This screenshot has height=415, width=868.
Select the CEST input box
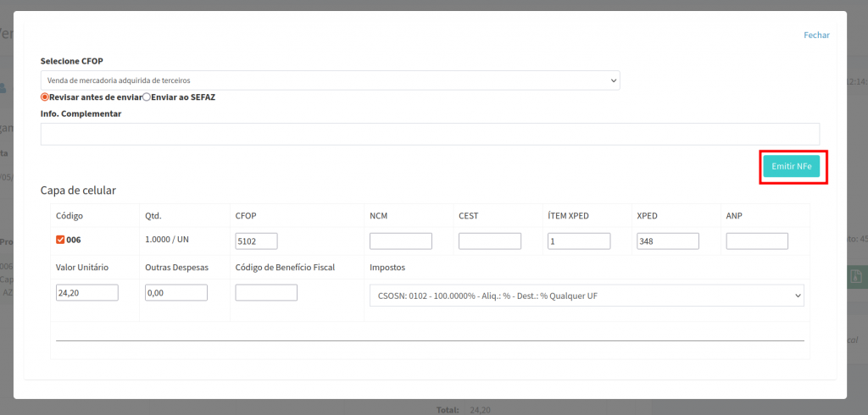click(489, 241)
